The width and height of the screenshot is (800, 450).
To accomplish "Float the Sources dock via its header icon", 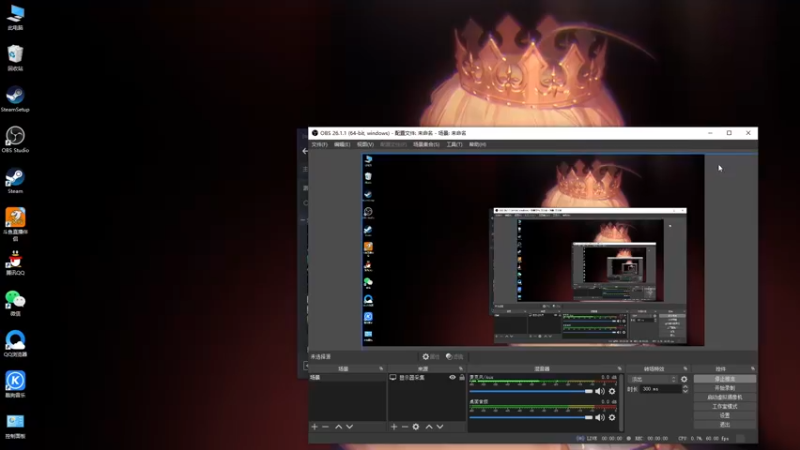I will click(x=461, y=368).
